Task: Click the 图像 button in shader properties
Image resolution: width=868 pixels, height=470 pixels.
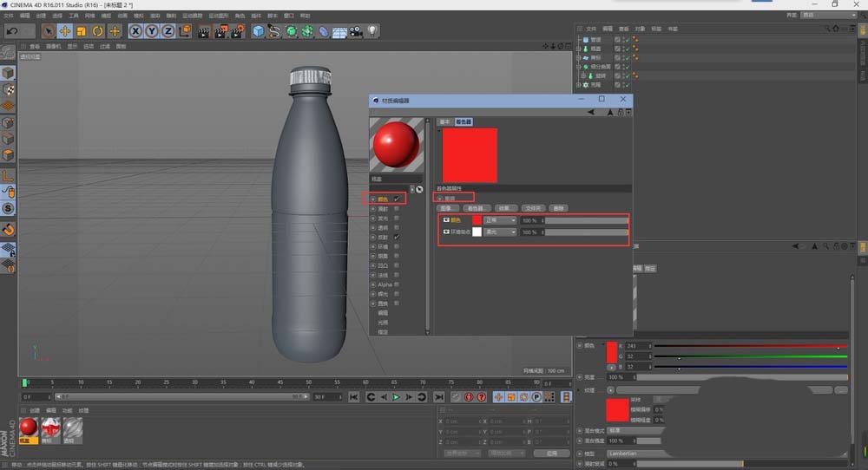Action: click(448, 208)
